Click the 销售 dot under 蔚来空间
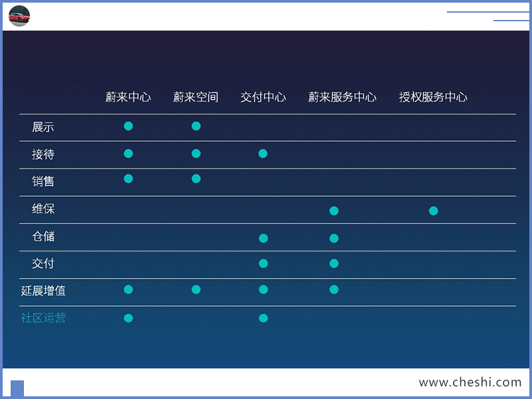 point(196,179)
